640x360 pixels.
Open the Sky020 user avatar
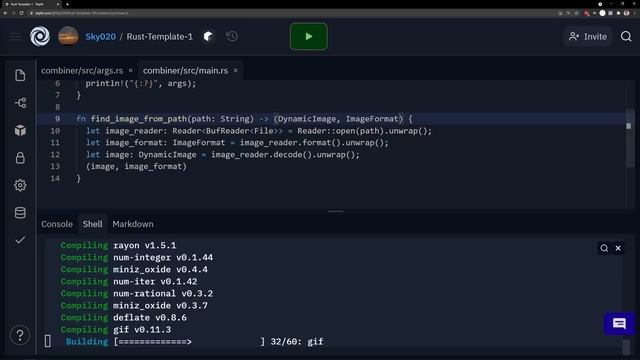tap(68, 36)
